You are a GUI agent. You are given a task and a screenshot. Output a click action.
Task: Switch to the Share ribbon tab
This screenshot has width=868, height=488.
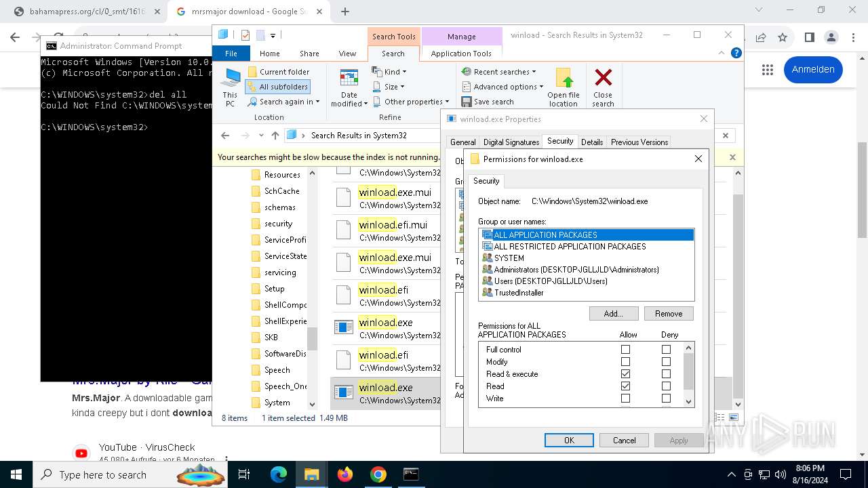[x=309, y=54]
